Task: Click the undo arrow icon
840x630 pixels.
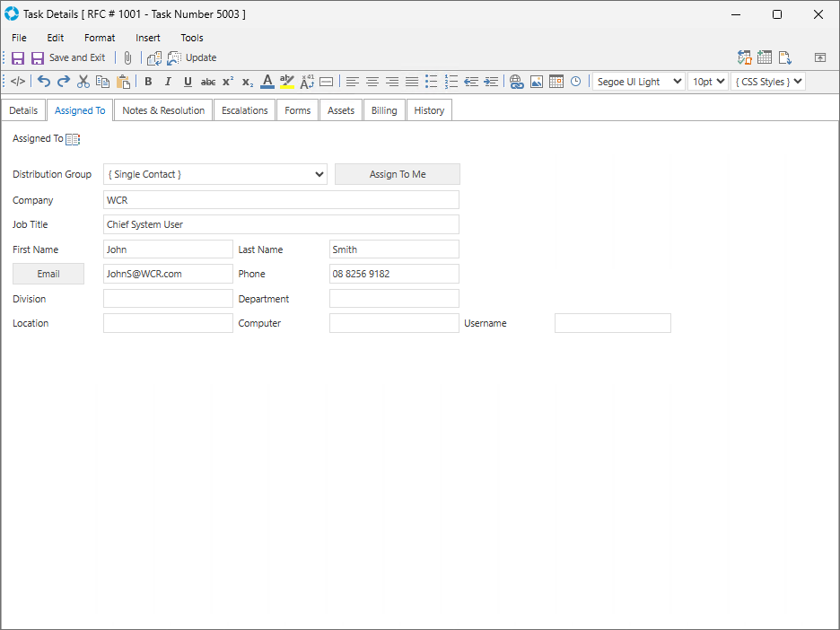Action: click(44, 82)
